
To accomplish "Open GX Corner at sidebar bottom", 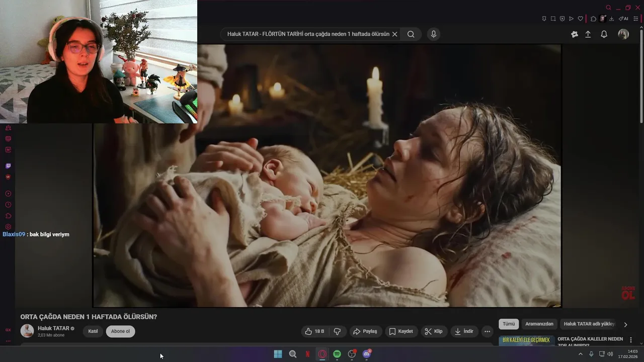I will coord(8,330).
